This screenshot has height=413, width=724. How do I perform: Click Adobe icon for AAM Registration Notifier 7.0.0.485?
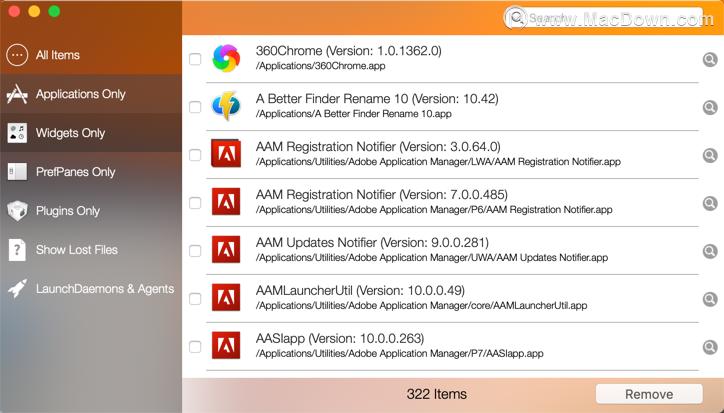point(226,201)
